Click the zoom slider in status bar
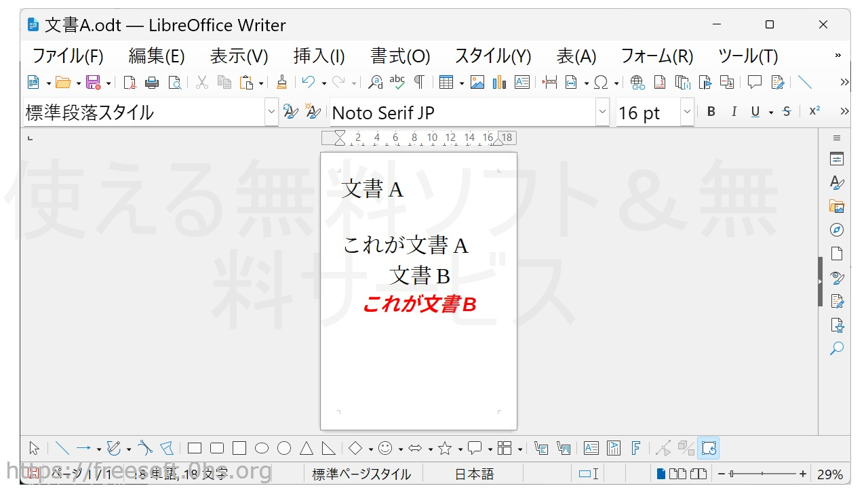 click(762, 474)
